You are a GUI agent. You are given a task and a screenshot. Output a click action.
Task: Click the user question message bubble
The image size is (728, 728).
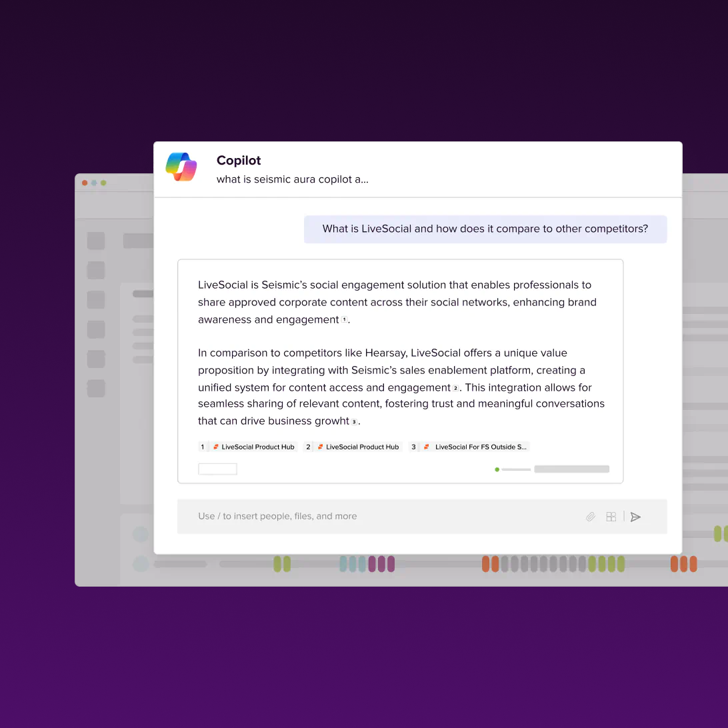[x=485, y=229]
